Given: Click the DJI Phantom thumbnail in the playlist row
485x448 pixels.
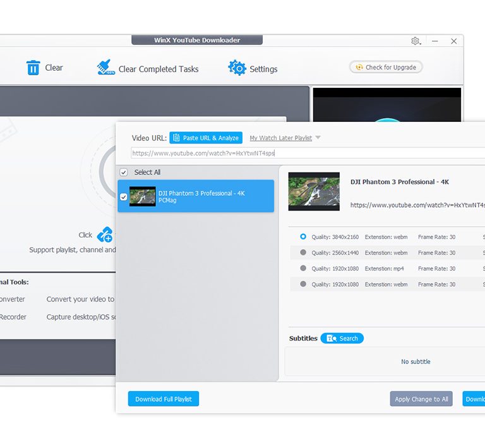Looking at the screenshot, I should pyautogui.click(x=142, y=197).
